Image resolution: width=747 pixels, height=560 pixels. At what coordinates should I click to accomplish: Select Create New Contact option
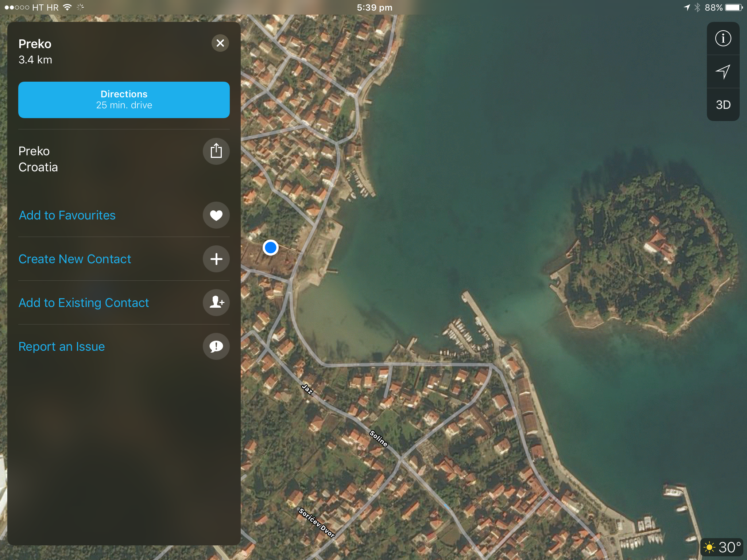75,259
